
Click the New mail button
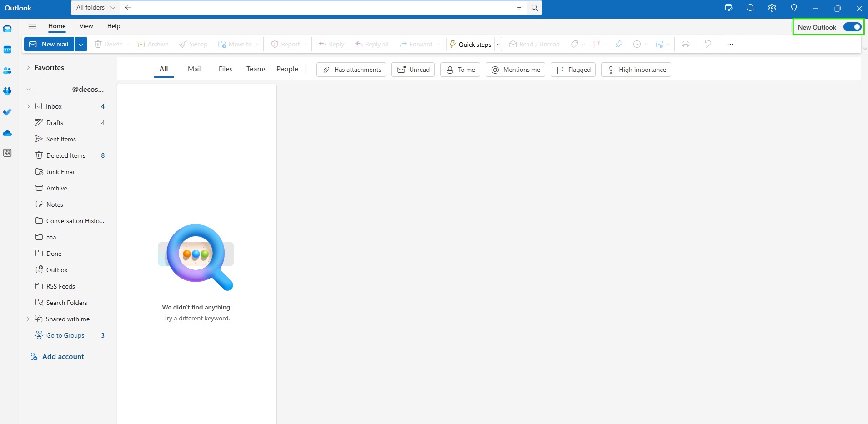[49, 44]
